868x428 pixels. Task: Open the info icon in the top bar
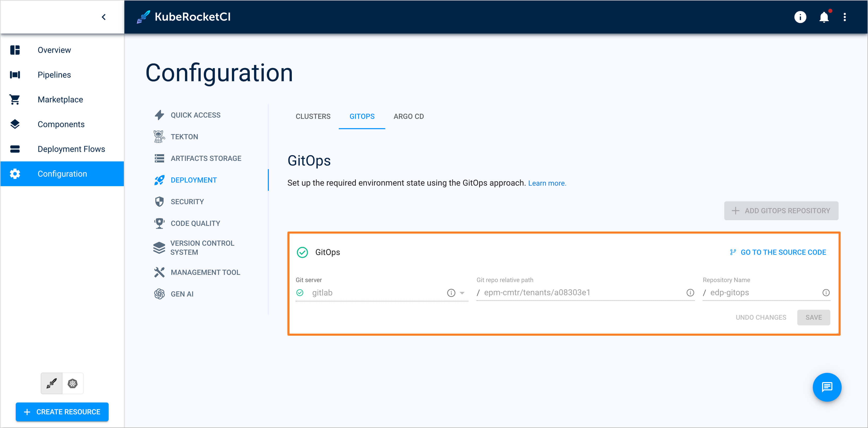coord(800,17)
